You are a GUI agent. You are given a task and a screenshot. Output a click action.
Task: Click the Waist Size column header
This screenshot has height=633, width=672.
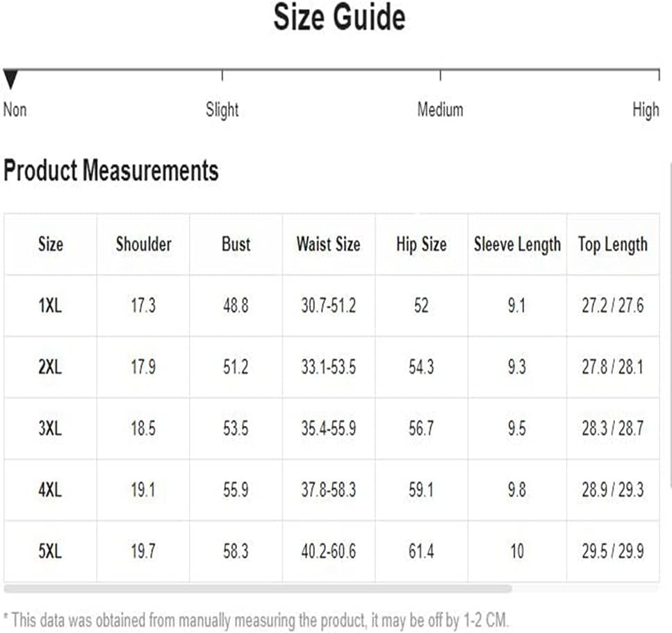tap(328, 245)
